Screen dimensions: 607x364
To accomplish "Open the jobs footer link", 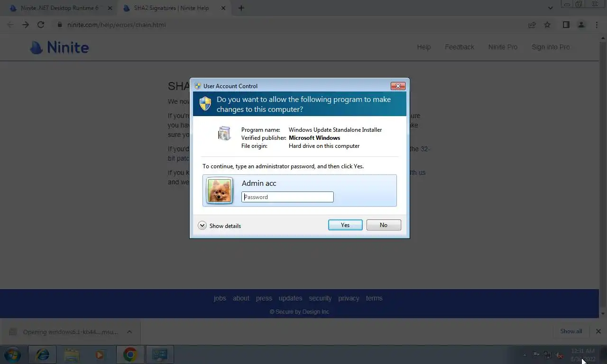I will (220, 298).
